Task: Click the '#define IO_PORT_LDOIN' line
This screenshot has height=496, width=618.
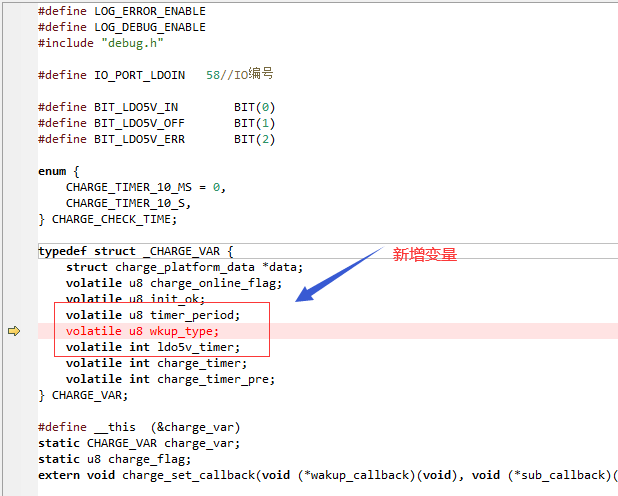Action: (155, 75)
